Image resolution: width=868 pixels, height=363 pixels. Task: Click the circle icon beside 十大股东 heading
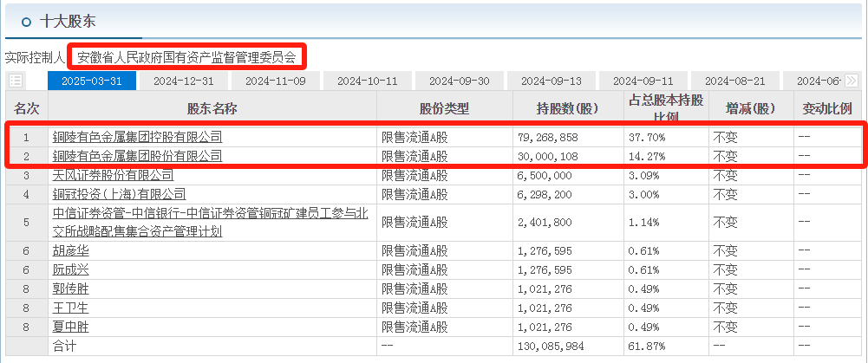pyautogui.click(x=25, y=23)
